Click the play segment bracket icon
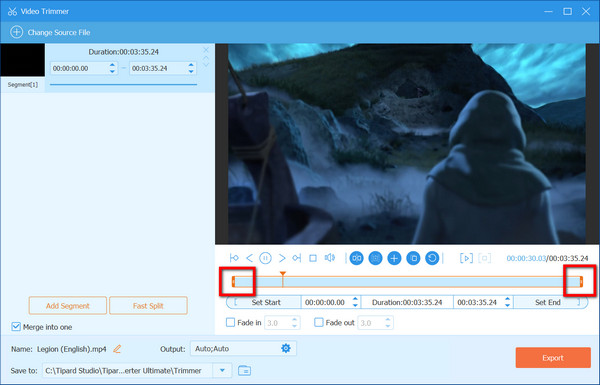The image size is (600, 385). 466,258
